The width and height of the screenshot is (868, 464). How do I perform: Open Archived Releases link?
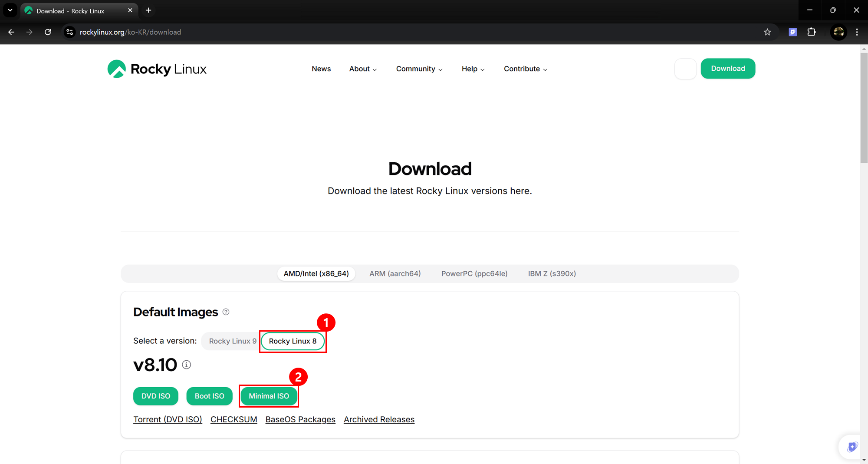point(379,420)
